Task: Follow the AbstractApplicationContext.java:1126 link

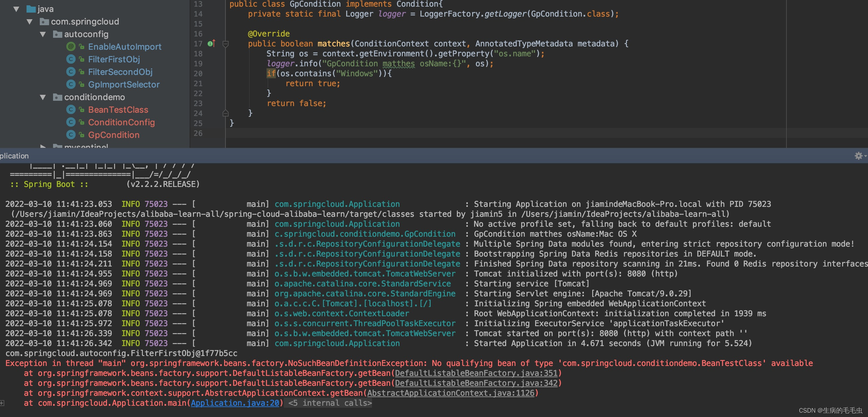Action: (x=451, y=393)
